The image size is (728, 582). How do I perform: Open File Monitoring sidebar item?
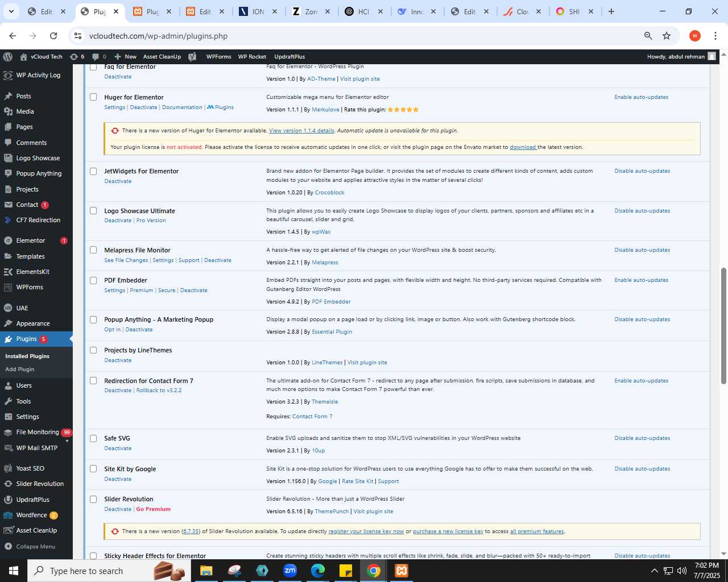tap(36, 433)
